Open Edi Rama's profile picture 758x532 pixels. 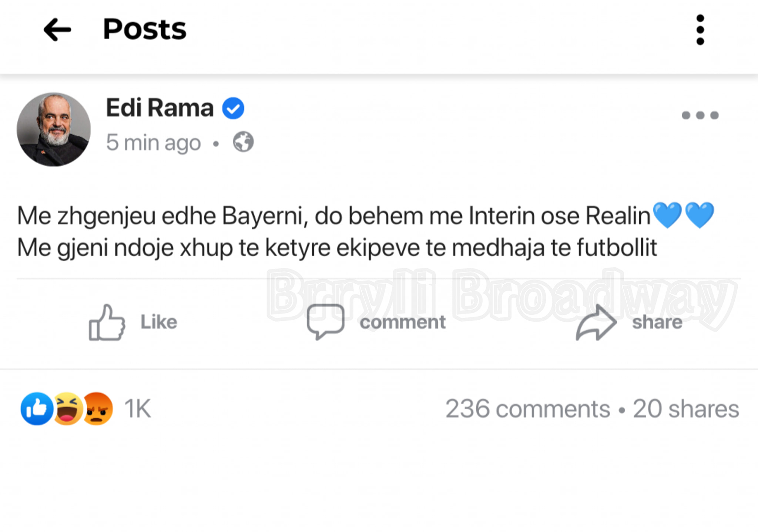(54, 129)
